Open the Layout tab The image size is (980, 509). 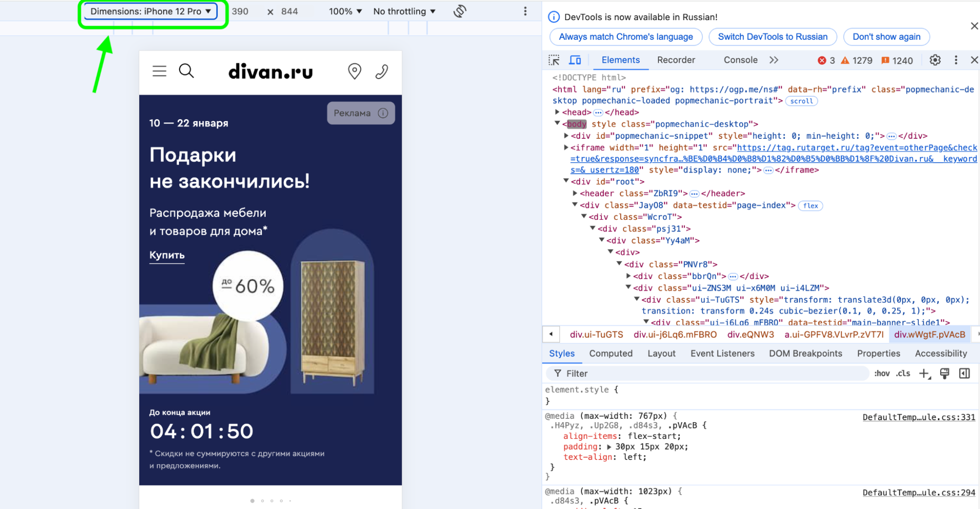tap(661, 354)
